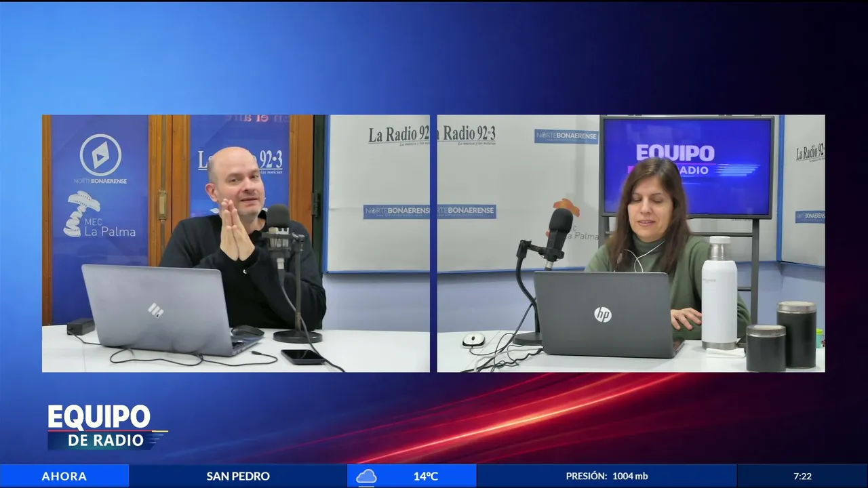Click the EQUIPO DE RADIO show logo
Viewport: 868px width, 488px height.
click(x=106, y=427)
